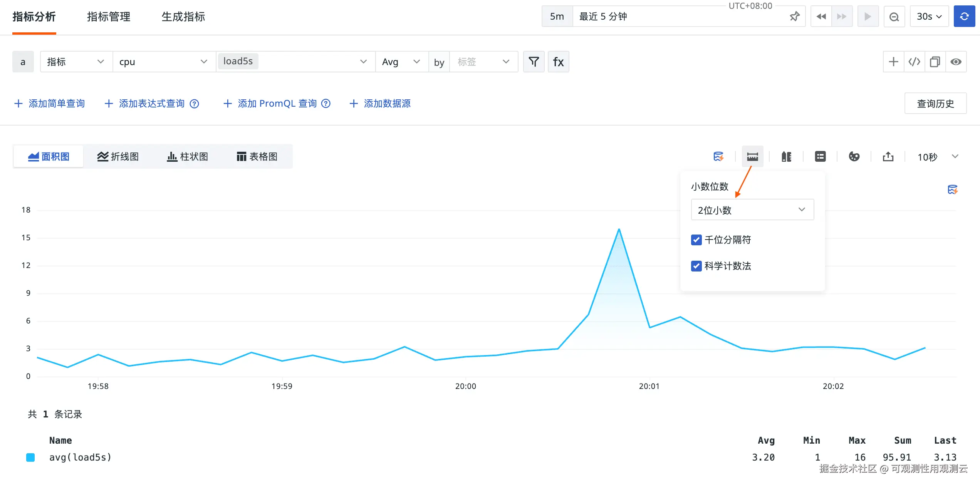Switch to the 指标管理 tab

pos(109,17)
